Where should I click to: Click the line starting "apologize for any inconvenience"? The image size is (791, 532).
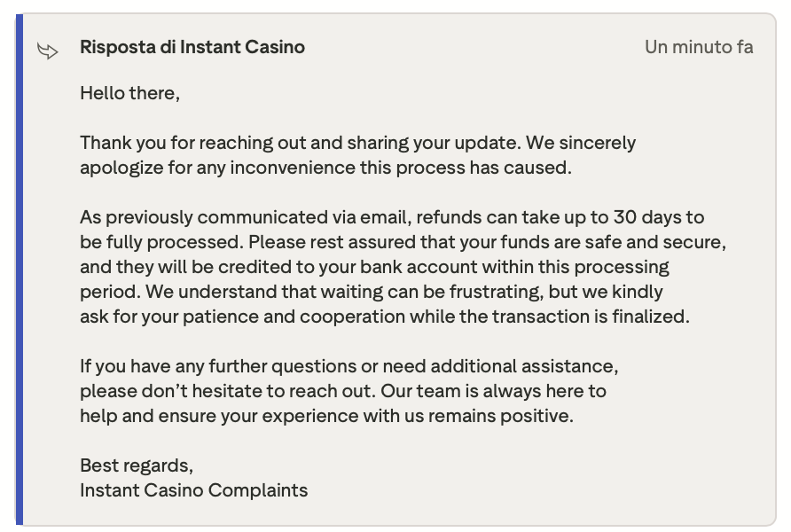click(325, 168)
